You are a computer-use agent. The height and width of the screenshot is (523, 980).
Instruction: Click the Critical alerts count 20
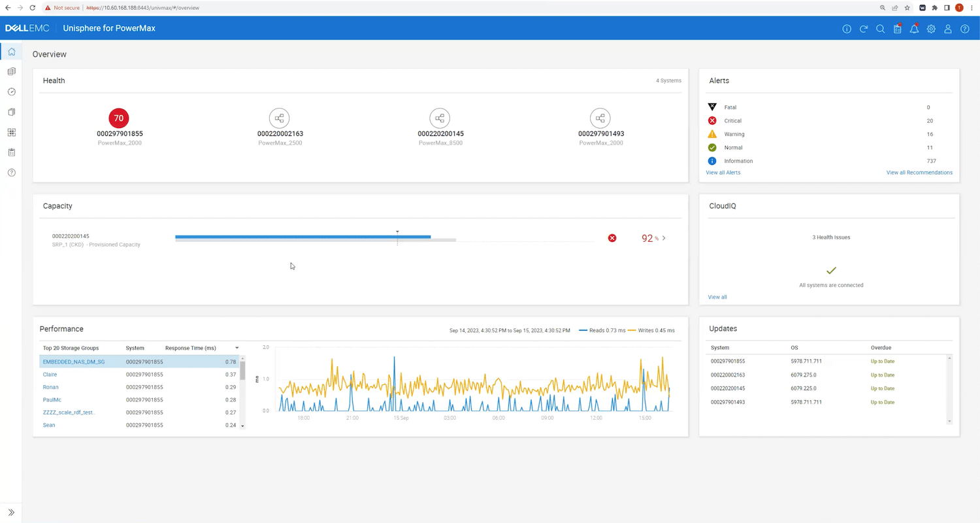(x=930, y=120)
